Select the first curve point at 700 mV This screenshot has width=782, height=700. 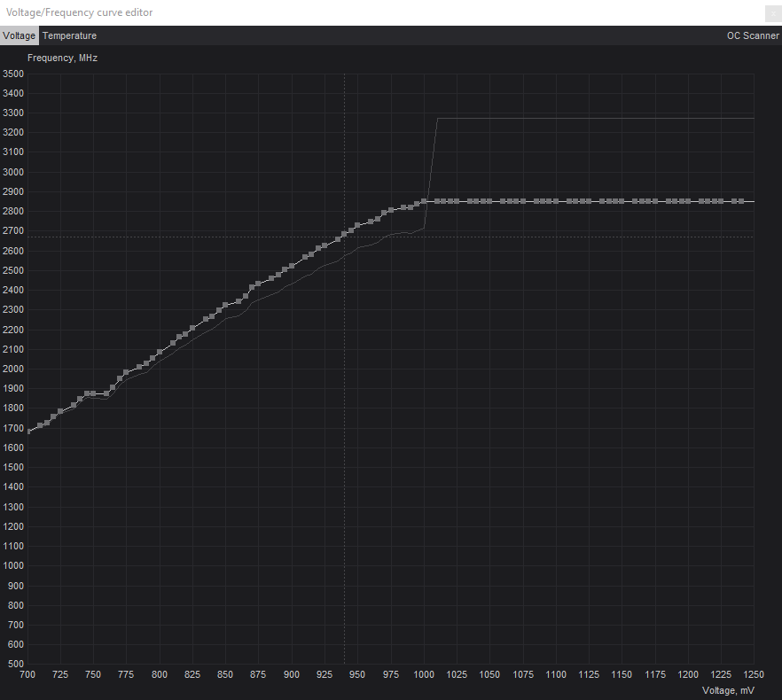[28, 432]
